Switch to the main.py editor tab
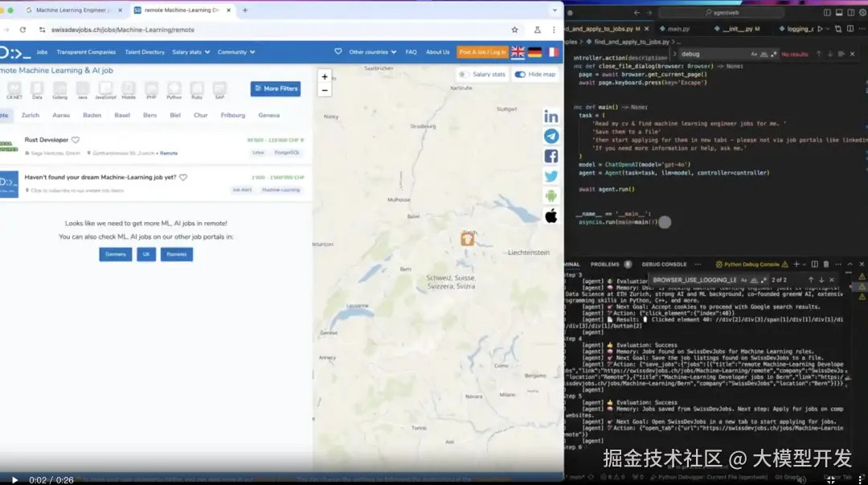Viewport: 868px width, 485px height. (x=678, y=29)
